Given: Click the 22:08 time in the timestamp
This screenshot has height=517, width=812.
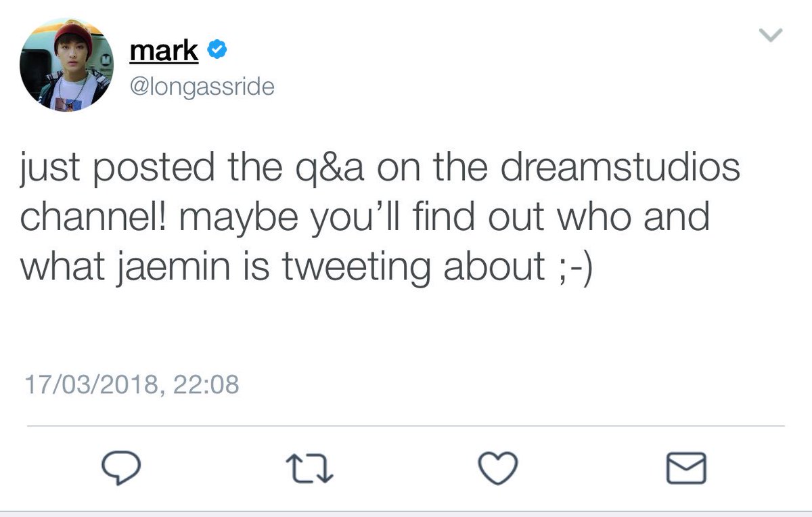Looking at the screenshot, I should (x=206, y=384).
